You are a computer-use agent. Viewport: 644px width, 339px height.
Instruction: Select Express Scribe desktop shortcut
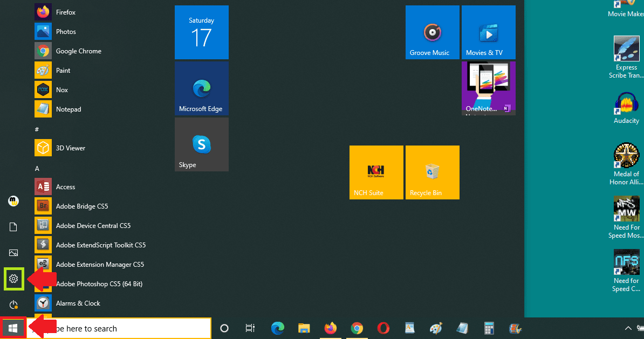[626, 57]
